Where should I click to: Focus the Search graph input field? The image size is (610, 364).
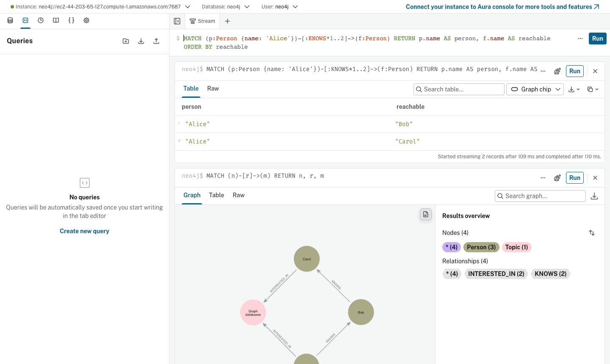pos(540,196)
